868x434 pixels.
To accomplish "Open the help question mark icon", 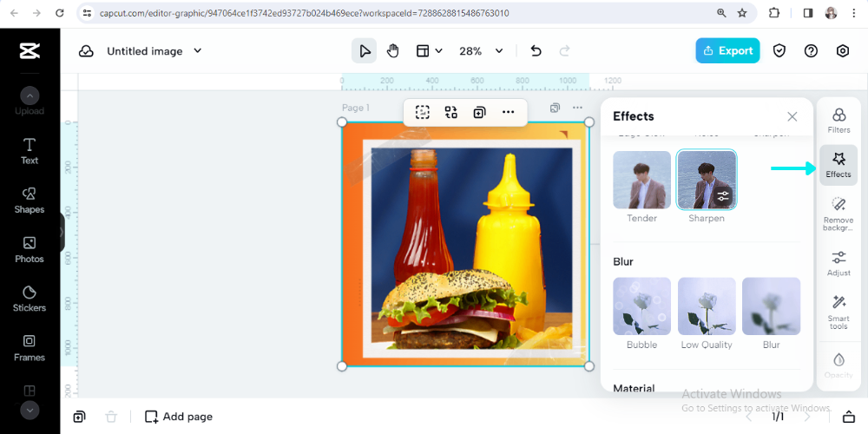I will [x=811, y=51].
